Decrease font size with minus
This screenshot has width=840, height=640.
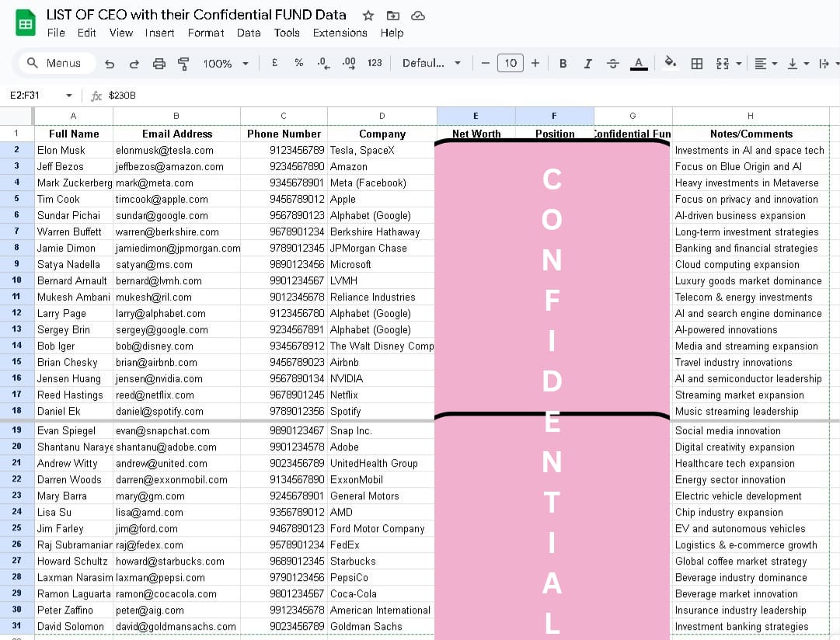click(486, 63)
